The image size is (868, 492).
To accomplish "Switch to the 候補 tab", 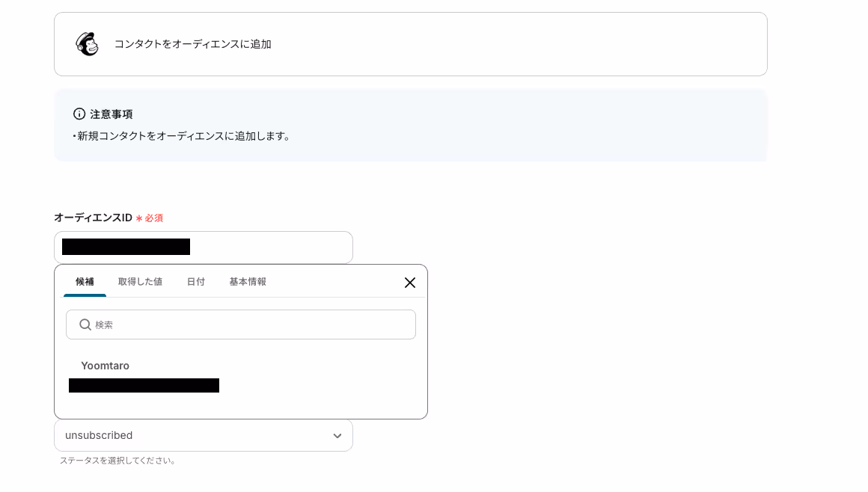I will (85, 282).
